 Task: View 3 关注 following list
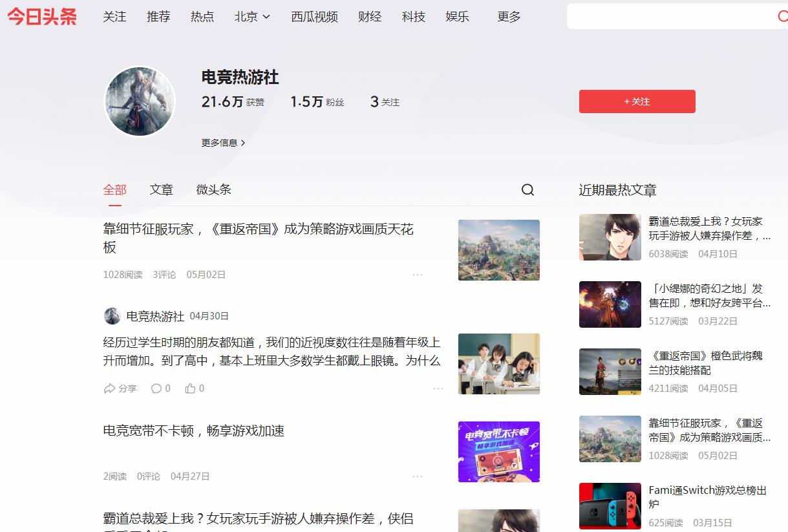(x=385, y=102)
